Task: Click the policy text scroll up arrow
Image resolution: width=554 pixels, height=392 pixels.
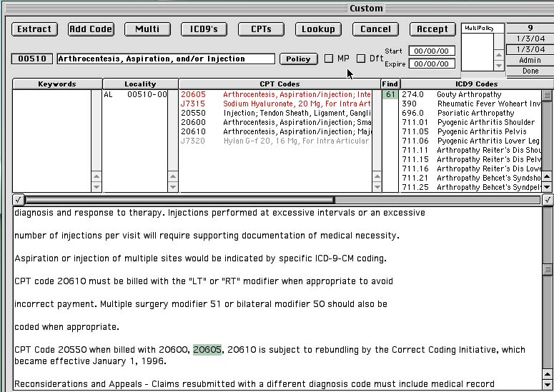Action: click(547, 374)
